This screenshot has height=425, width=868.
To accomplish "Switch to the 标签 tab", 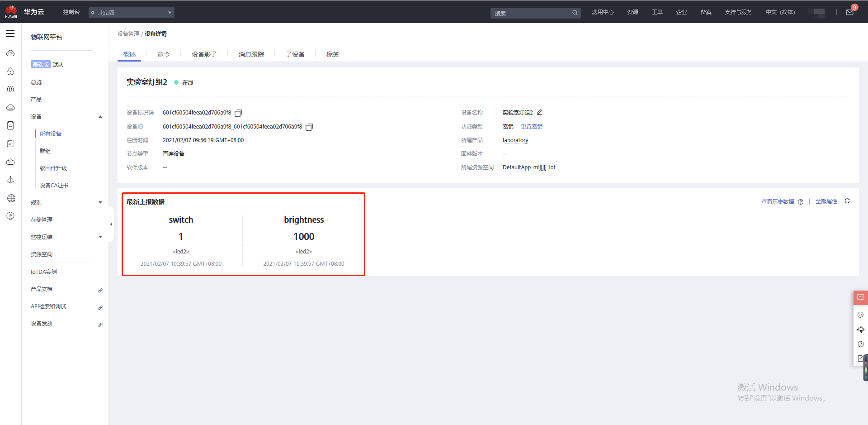I will point(333,54).
